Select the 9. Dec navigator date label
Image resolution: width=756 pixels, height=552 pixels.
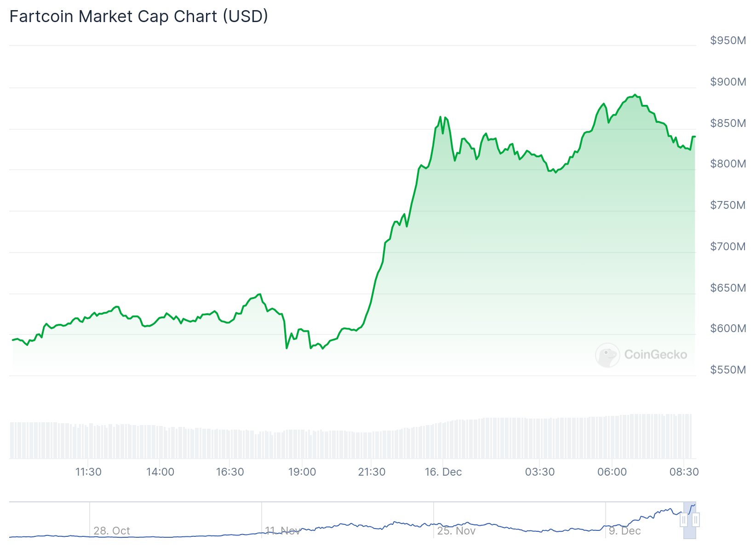click(x=624, y=531)
